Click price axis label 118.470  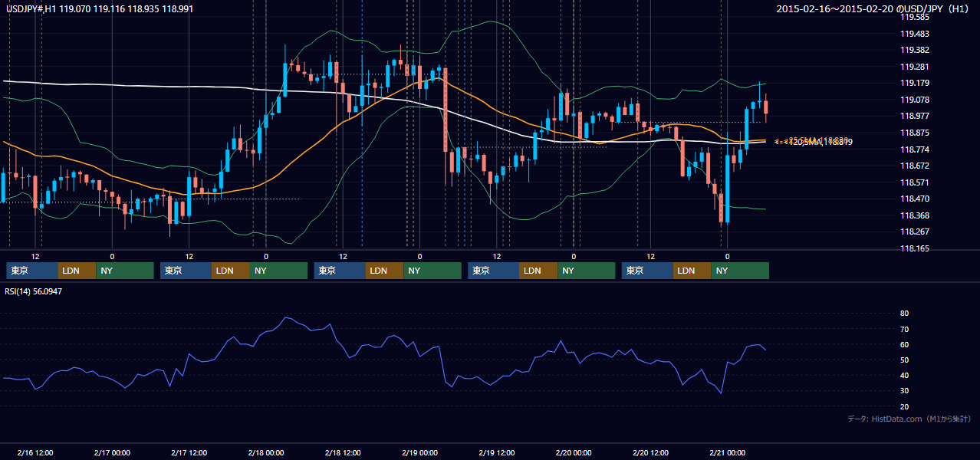point(916,199)
